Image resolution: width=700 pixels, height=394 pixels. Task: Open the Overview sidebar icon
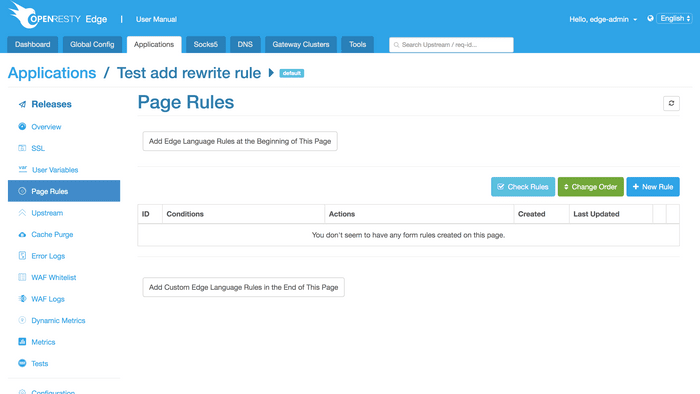22,126
